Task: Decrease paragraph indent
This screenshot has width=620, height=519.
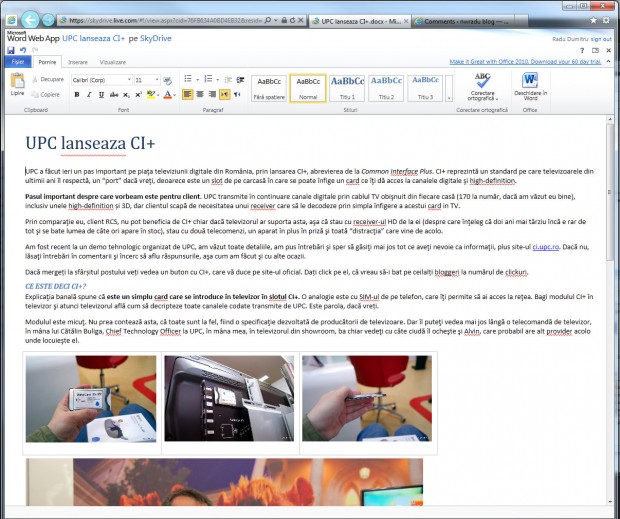Action: pyautogui.click(x=228, y=79)
